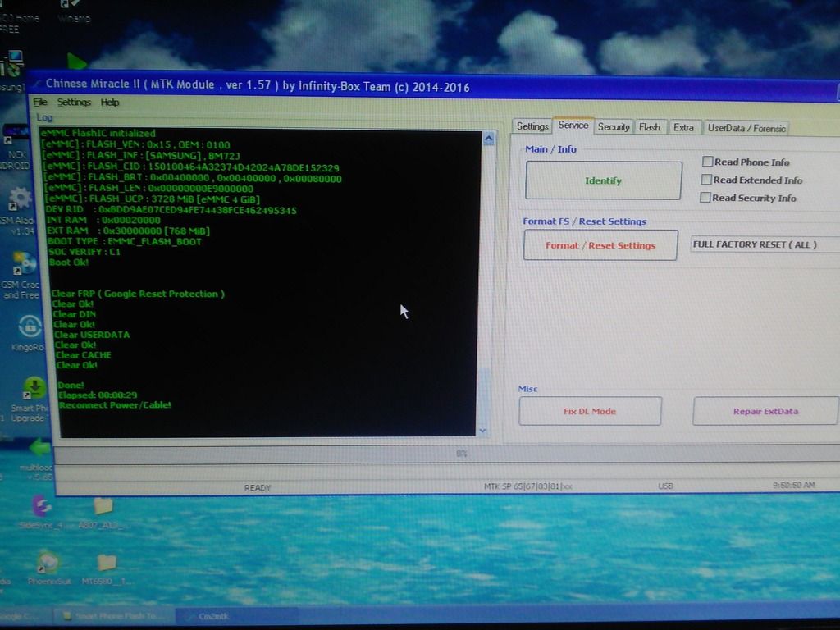Open the Settings menu in menu bar

74,103
